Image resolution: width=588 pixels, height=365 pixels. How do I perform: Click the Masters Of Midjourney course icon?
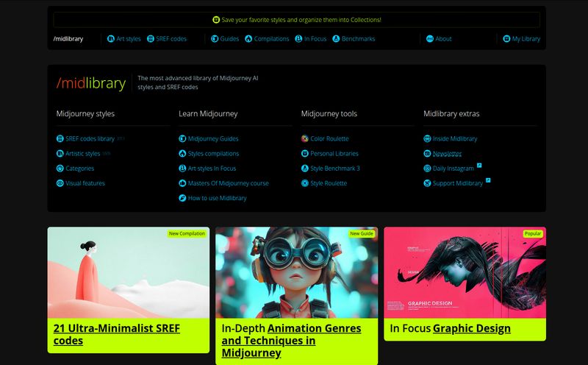182,183
